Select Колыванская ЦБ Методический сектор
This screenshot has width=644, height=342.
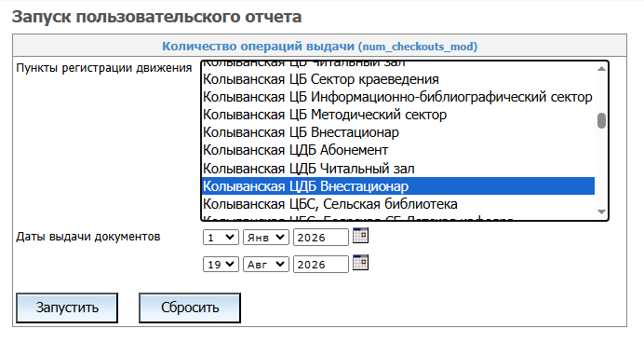click(x=398, y=115)
